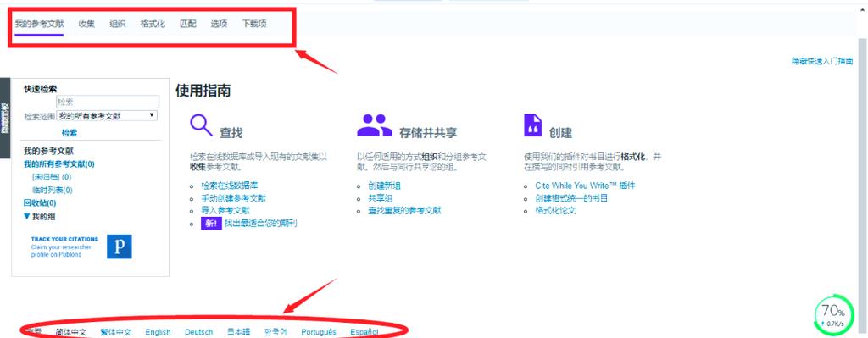This screenshot has height=338, width=868.
Task: Switch language to 日本語
Action: coord(238,332)
